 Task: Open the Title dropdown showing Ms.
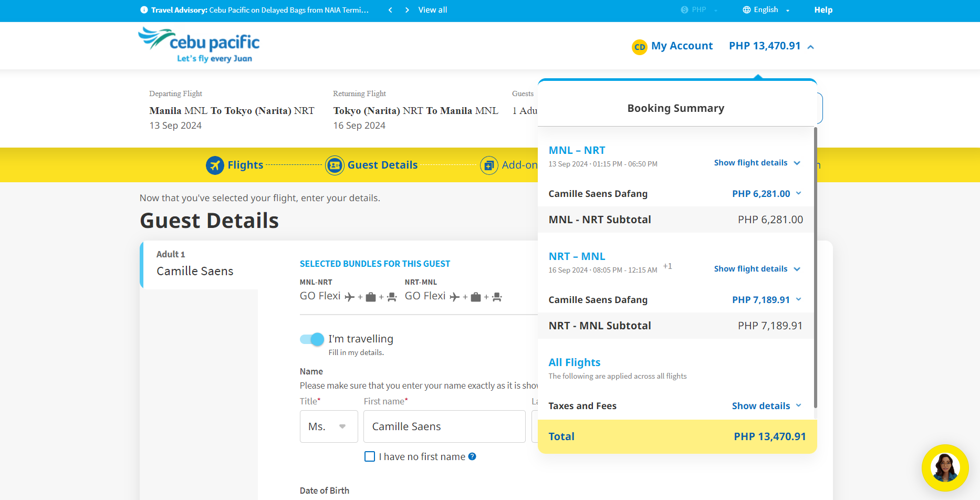329,426
